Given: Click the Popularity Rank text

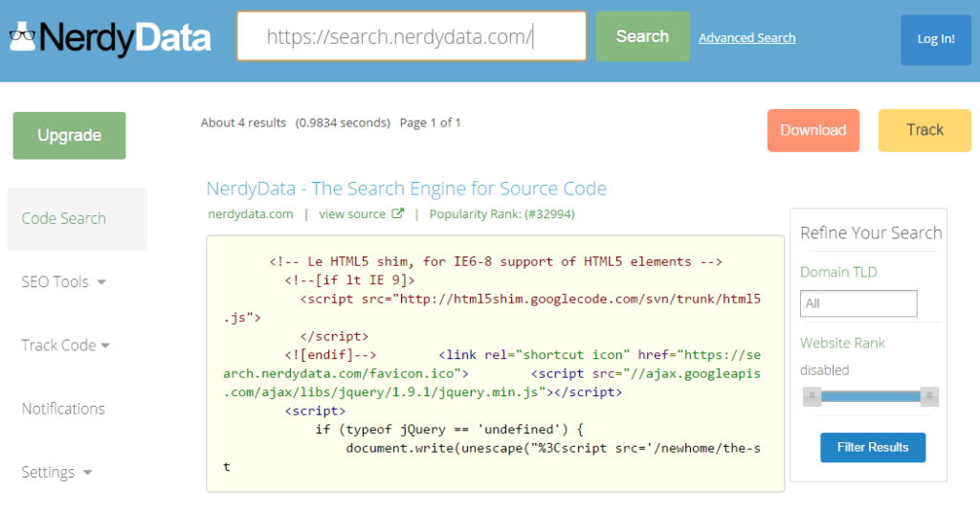Looking at the screenshot, I should pos(501,213).
